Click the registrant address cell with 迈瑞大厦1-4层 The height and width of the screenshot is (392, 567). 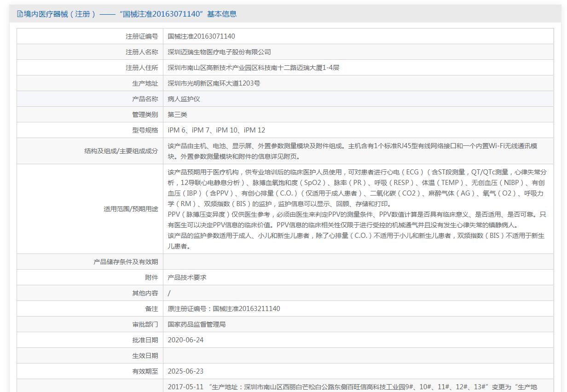point(253,68)
